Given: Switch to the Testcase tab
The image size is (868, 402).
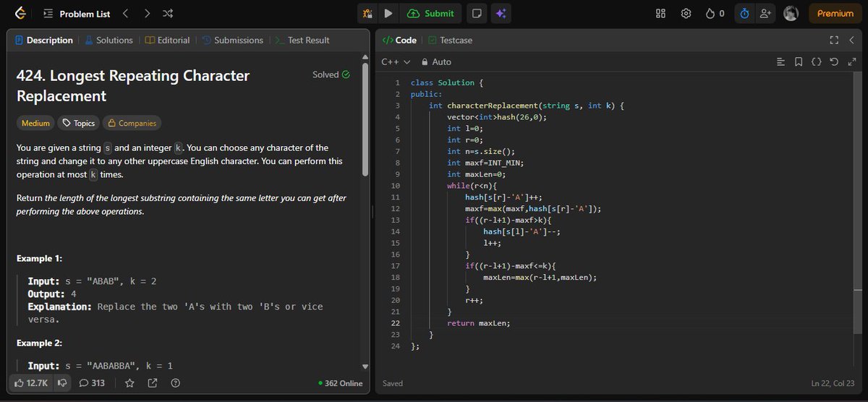Looking at the screenshot, I should pos(450,40).
